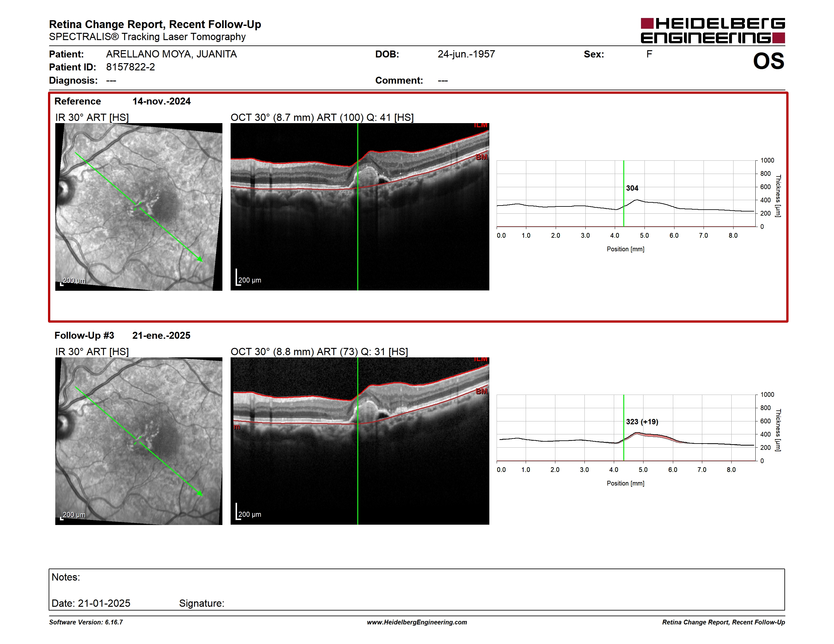The height and width of the screenshot is (644, 834).
Task: Click the Comment label
Action: 399,80
